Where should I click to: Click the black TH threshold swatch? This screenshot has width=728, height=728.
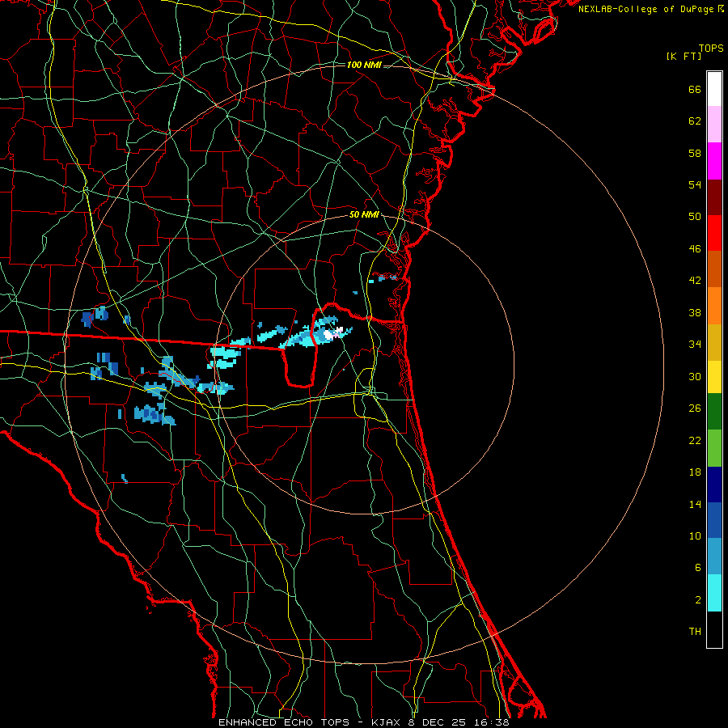click(x=714, y=629)
